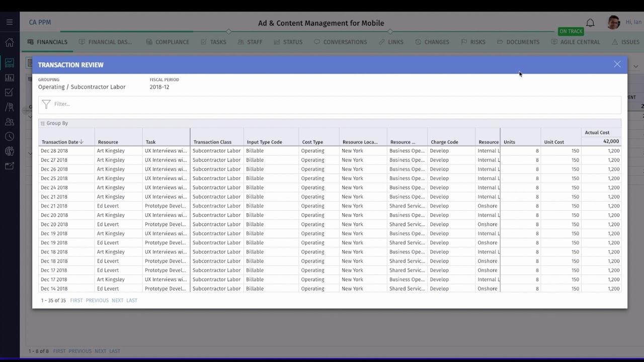The width and height of the screenshot is (644, 362).
Task: Switch to the Staff tab
Action: click(250, 42)
